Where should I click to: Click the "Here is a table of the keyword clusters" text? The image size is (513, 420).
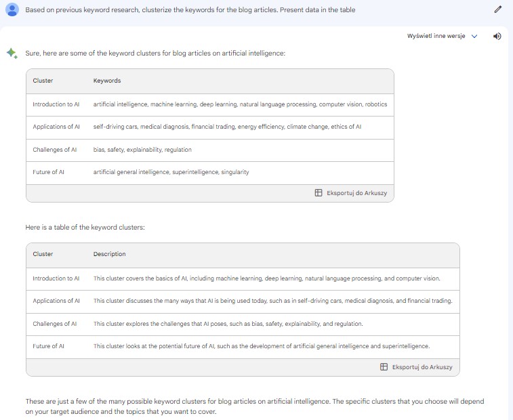(85, 228)
